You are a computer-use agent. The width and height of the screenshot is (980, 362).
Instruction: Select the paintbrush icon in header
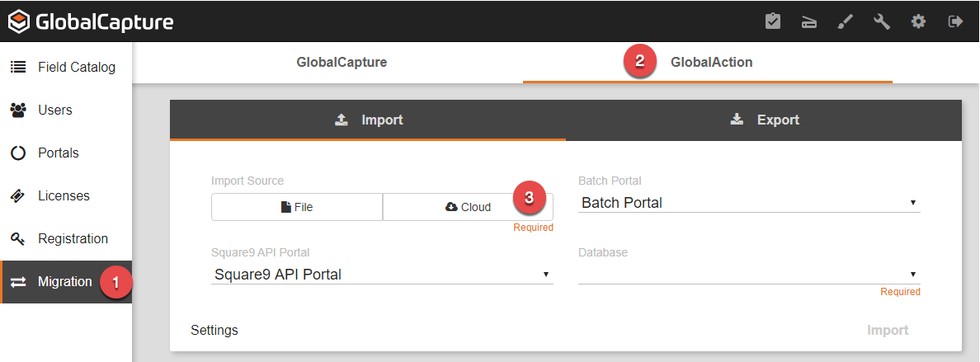(846, 21)
